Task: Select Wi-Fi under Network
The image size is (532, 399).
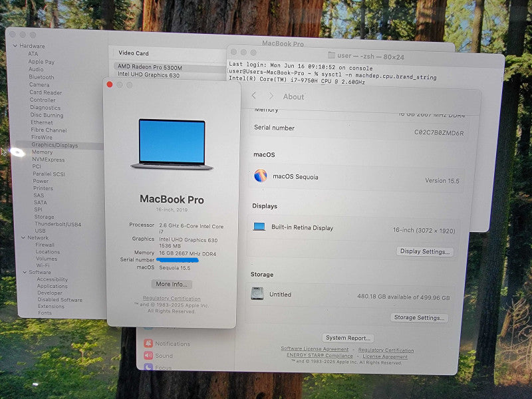Action: click(x=43, y=265)
